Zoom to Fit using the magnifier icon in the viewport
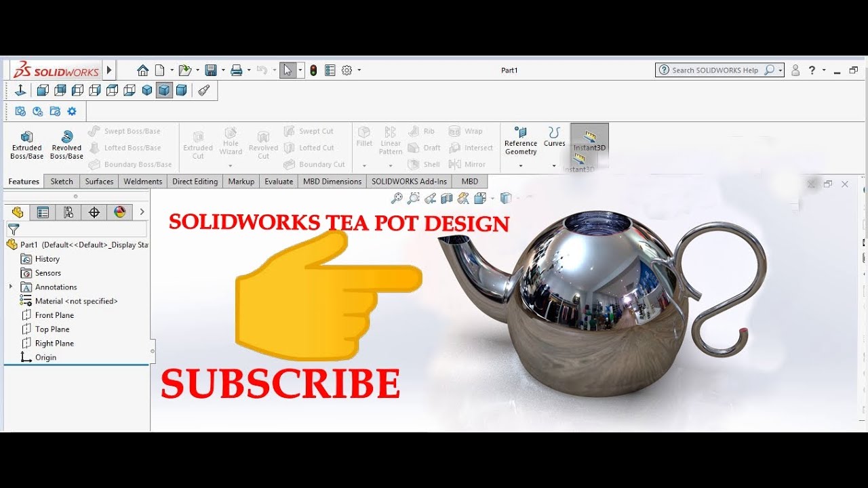This screenshot has width=868, height=488. tap(397, 198)
